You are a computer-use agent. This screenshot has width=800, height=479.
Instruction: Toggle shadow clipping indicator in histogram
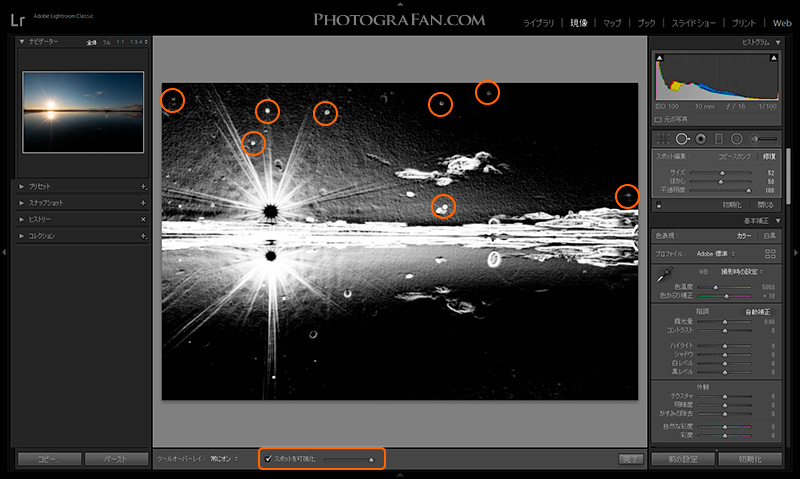pyautogui.click(x=660, y=58)
